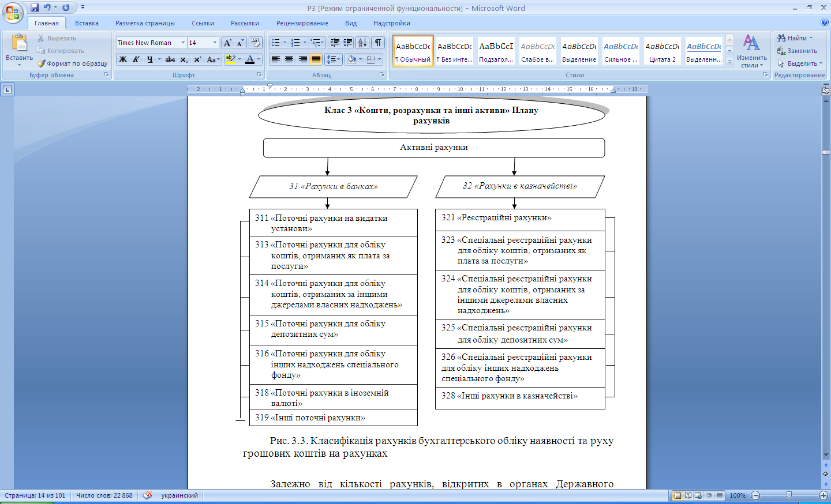Screen dimensions: 831x504
Task: Select the Обычный style
Action: 413,51
